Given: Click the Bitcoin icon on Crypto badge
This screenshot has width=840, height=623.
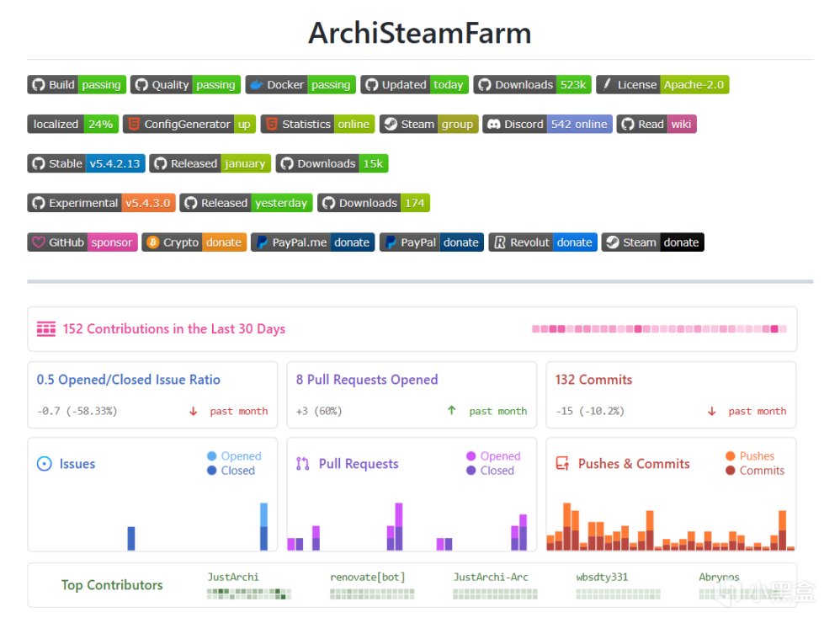Looking at the screenshot, I should point(152,242).
